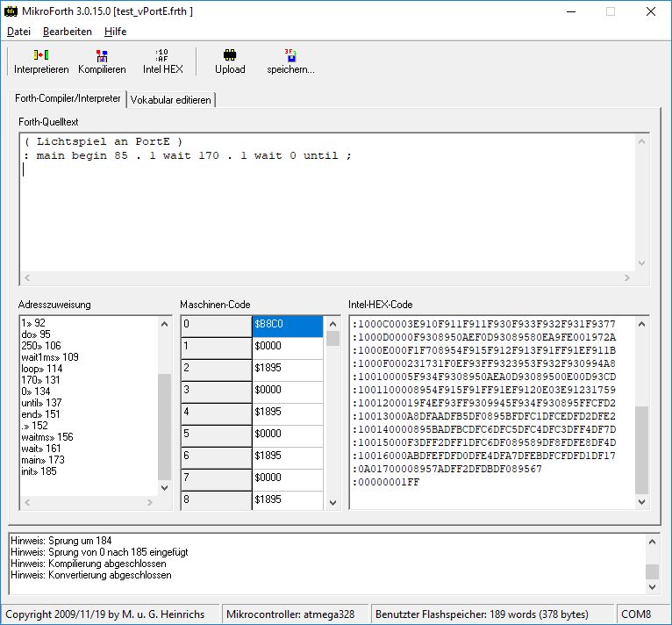Click the 'Hinweis: Sprung um 184' log line
Viewport: 672px width, 625px height.
[x=61, y=541]
